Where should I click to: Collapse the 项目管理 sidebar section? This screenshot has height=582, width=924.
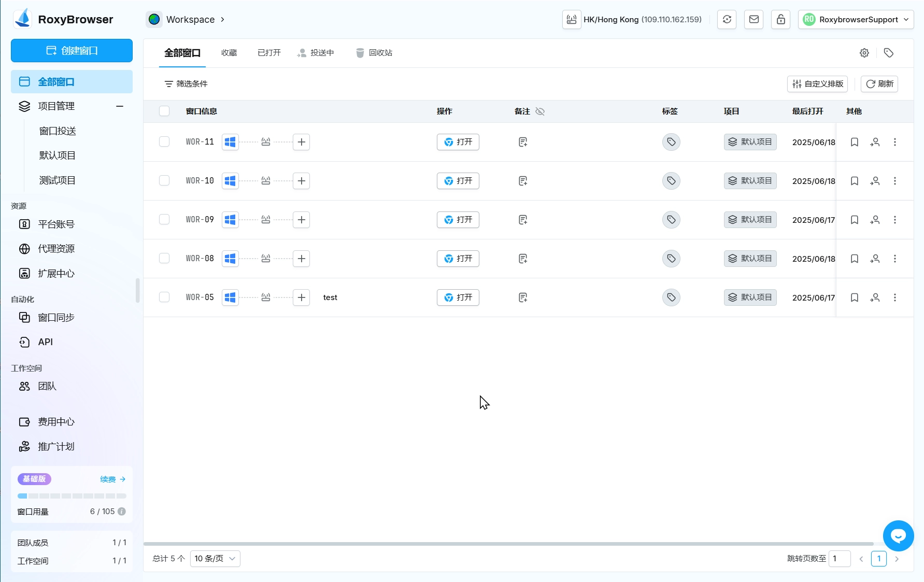[120, 106]
